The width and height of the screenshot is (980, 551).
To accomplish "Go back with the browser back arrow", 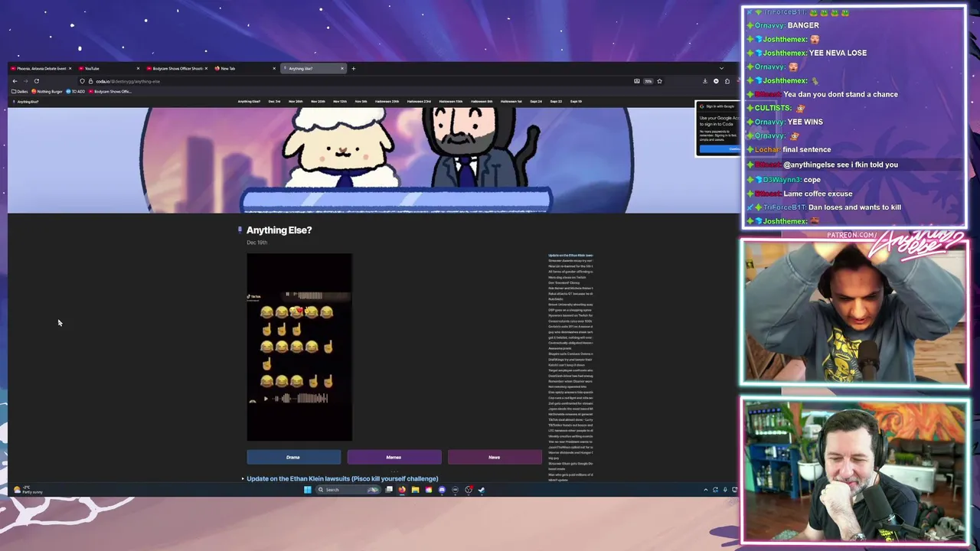I will pyautogui.click(x=15, y=81).
